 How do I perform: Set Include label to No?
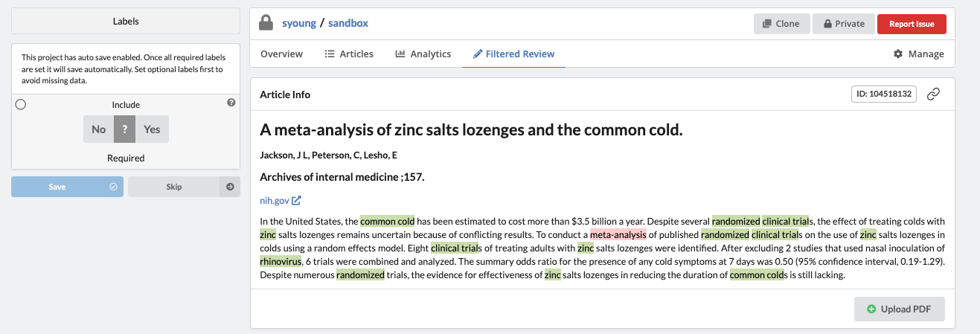click(99, 129)
